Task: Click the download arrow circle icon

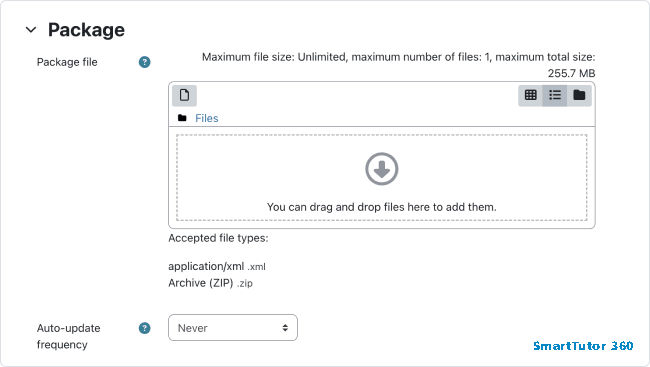Action: [382, 169]
